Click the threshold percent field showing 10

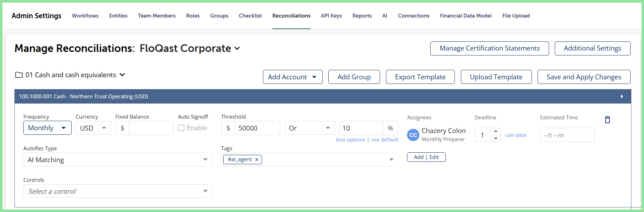click(x=361, y=128)
